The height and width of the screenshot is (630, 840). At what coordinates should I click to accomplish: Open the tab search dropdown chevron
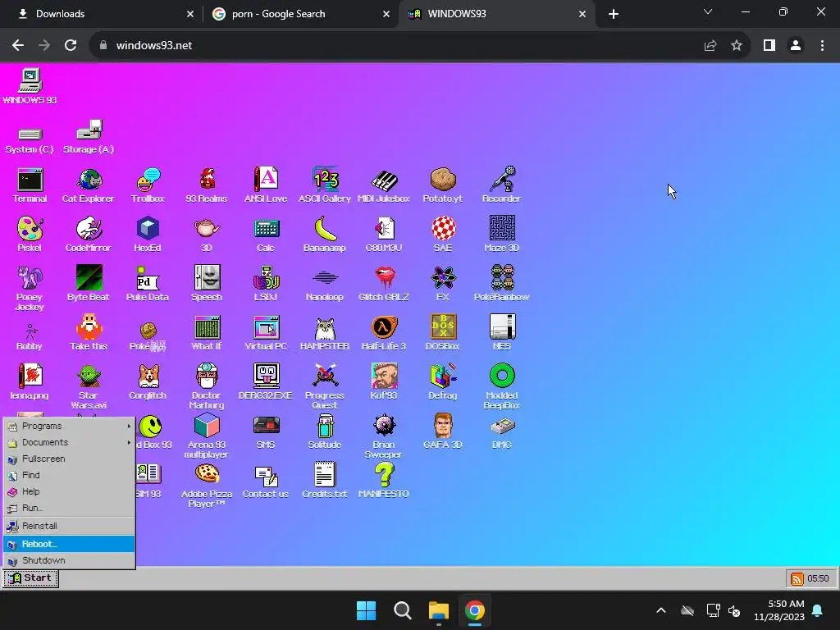(x=708, y=11)
